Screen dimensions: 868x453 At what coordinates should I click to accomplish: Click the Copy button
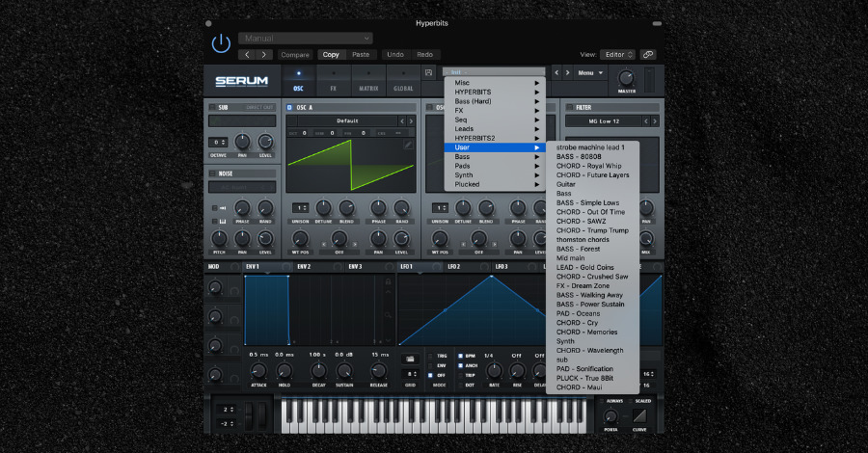click(x=331, y=54)
